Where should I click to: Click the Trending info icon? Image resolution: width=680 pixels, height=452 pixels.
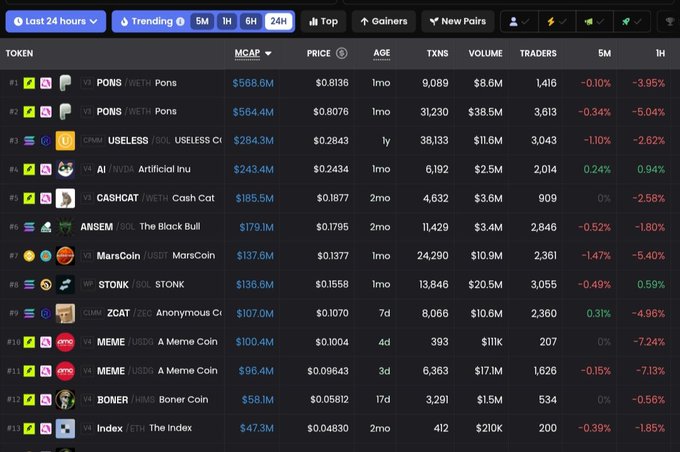[x=180, y=22]
